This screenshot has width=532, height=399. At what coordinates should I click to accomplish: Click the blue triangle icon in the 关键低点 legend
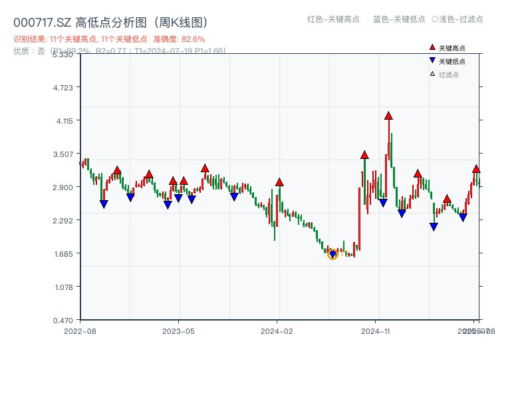[432, 61]
